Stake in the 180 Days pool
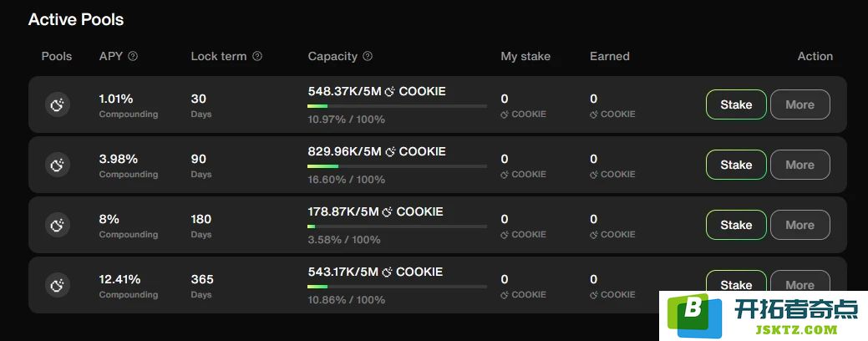 click(736, 225)
